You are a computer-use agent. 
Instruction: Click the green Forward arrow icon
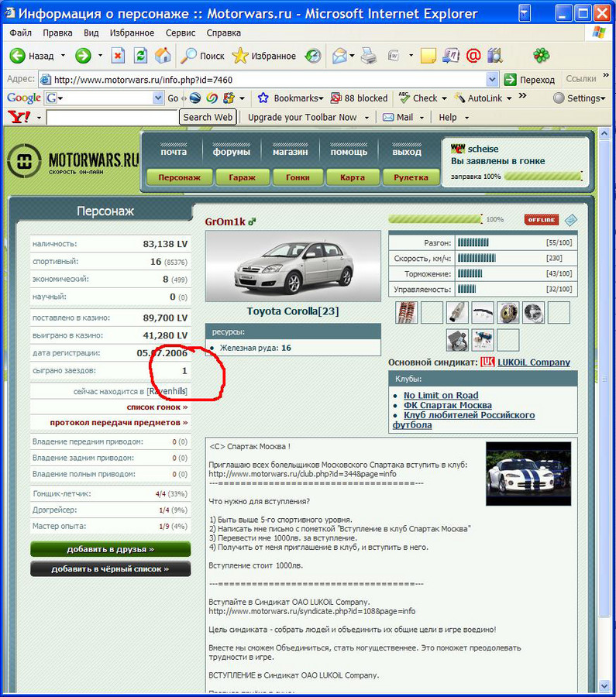click(x=83, y=56)
